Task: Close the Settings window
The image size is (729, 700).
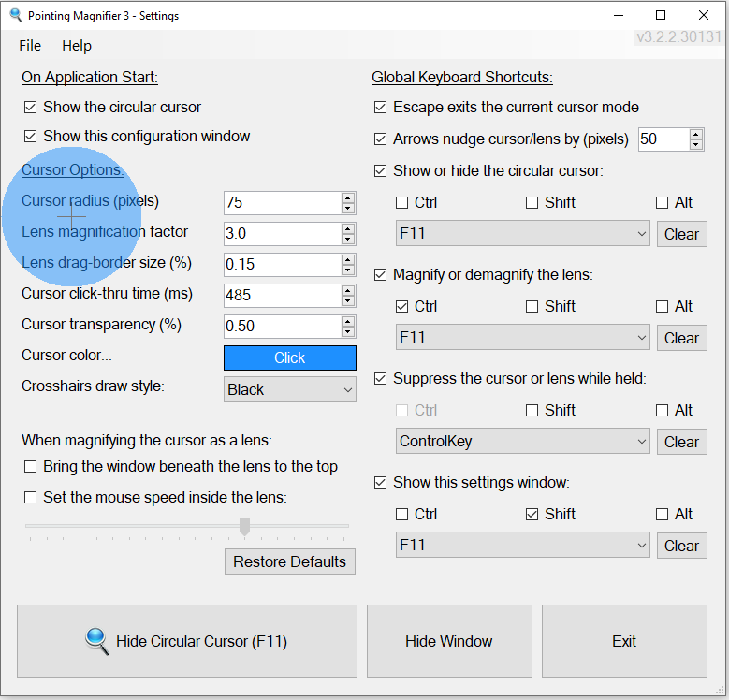Action: click(704, 15)
